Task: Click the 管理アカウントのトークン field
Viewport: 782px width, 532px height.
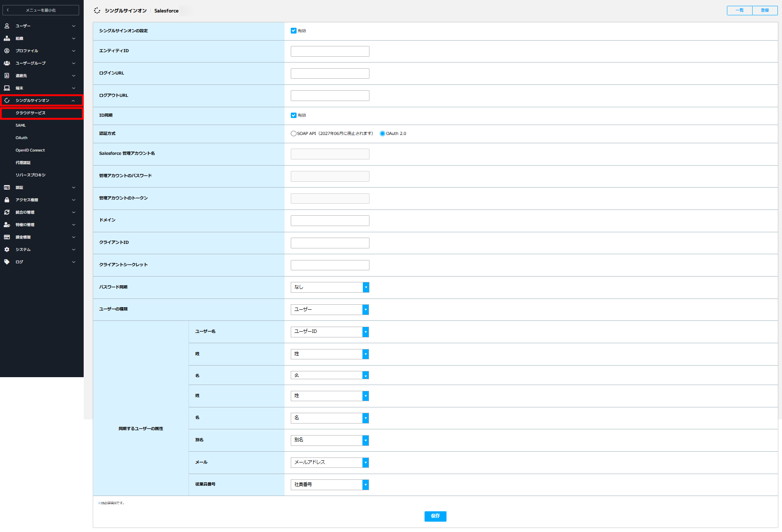Action: (330, 199)
